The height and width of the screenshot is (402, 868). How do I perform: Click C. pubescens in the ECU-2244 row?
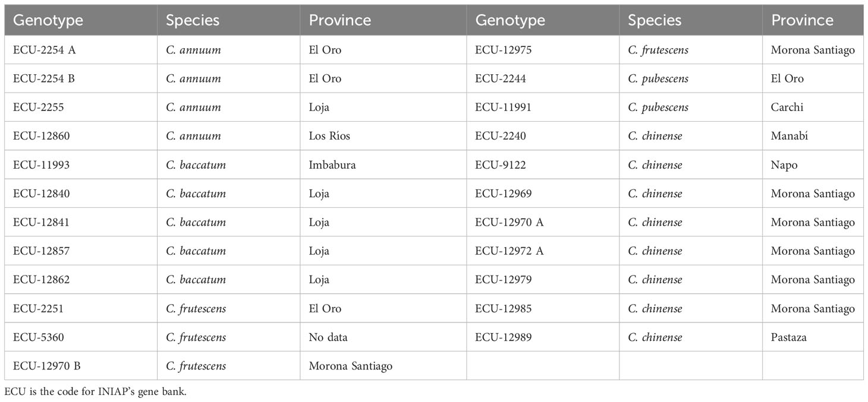(658, 78)
